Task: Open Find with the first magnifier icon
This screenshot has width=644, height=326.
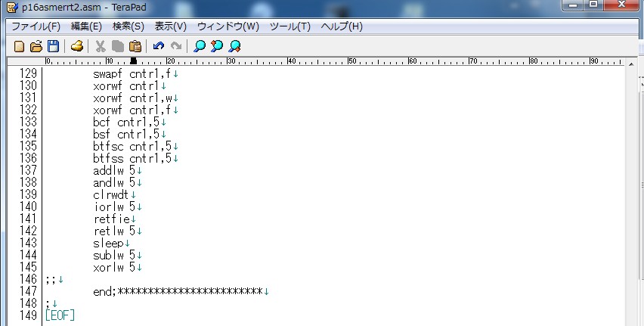Action: coord(200,46)
